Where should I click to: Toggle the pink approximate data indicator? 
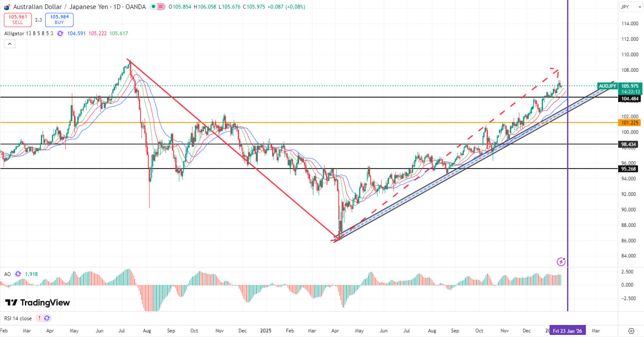(161, 7)
